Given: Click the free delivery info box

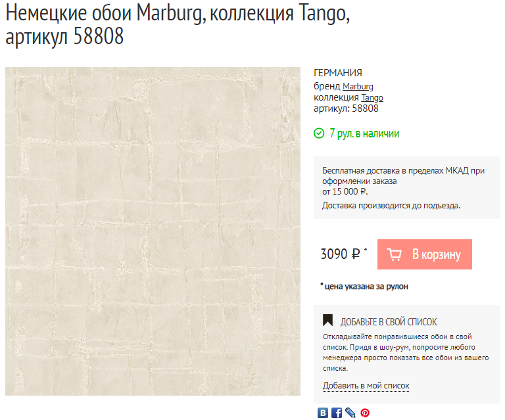Looking at the screenshot, I should tap(406, 188).
